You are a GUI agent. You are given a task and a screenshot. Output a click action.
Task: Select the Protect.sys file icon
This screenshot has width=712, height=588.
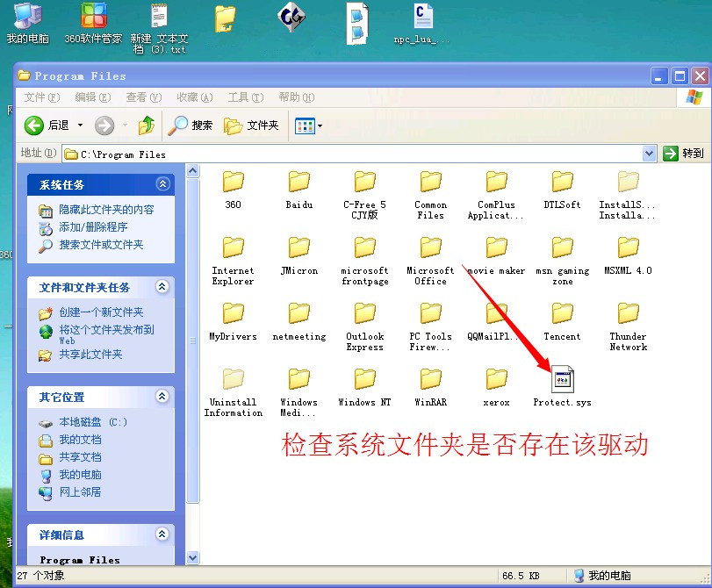(562, 379)
